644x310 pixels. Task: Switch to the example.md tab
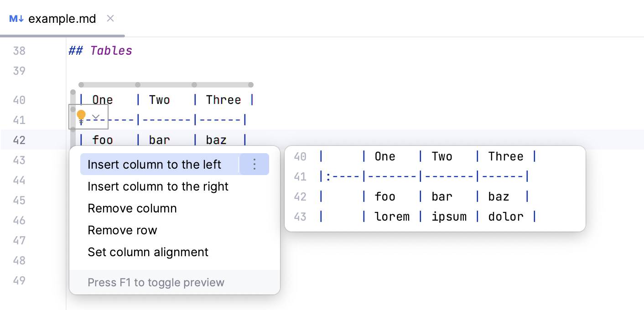pos(62,18)
